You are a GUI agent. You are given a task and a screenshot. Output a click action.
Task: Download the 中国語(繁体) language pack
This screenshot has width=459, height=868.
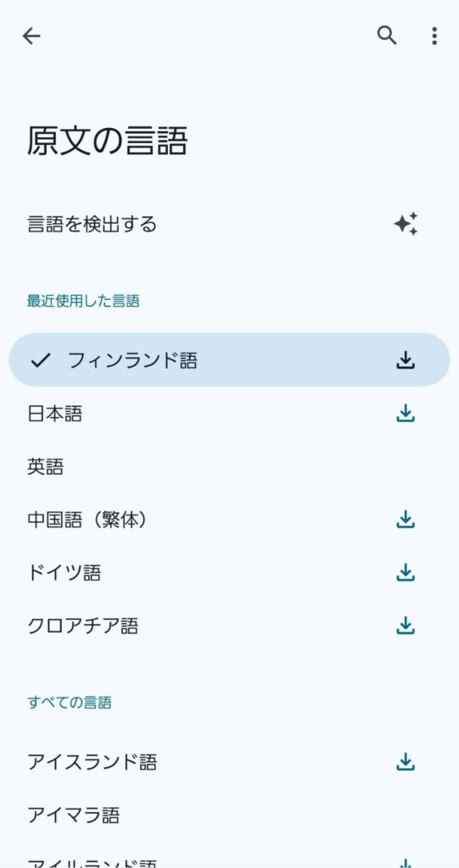point(406,520)
